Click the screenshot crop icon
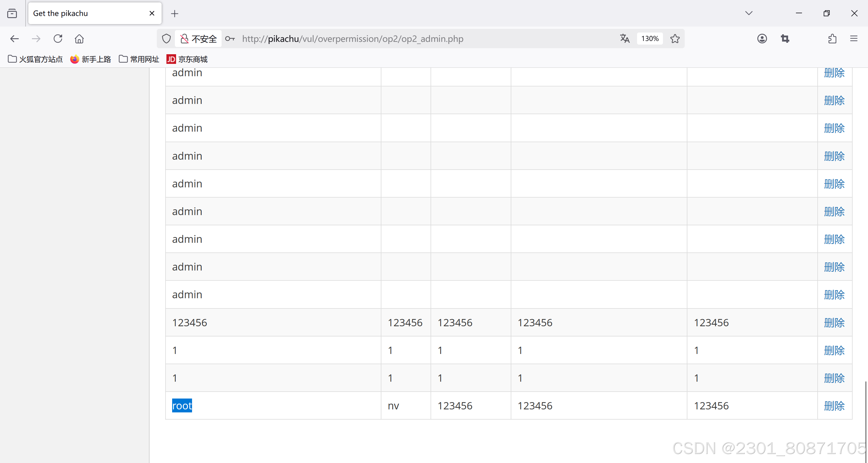This screenshot has width=868, height=463. click(785, 39)
